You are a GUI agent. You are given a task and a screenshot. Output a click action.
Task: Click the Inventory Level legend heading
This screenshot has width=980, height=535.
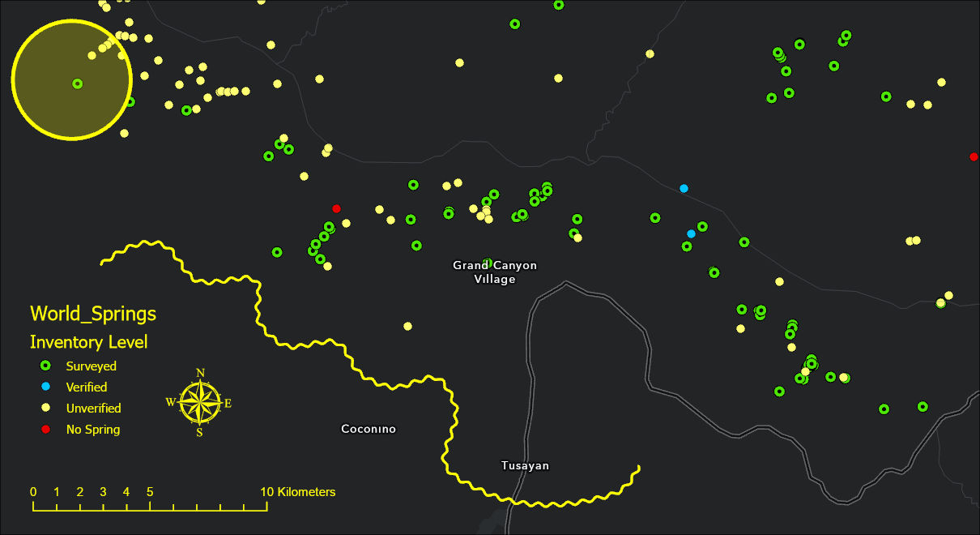[89, 342]
